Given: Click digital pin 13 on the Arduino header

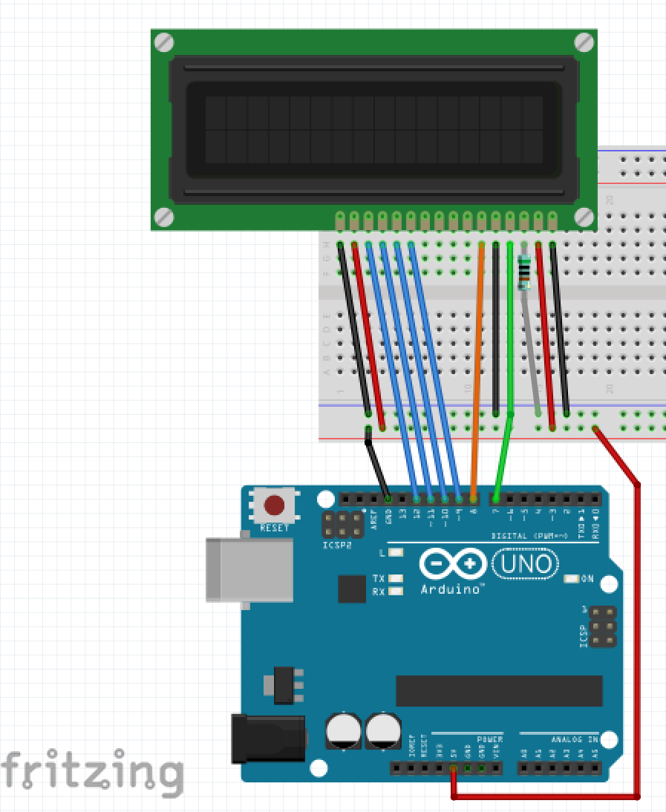Looking at the screenshot, I should point(401,499).
